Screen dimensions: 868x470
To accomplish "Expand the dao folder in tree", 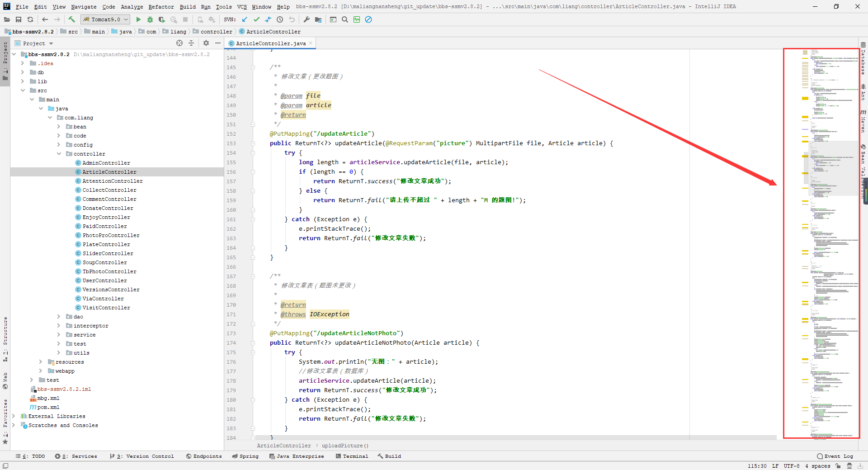I will (x=59, y=317).
